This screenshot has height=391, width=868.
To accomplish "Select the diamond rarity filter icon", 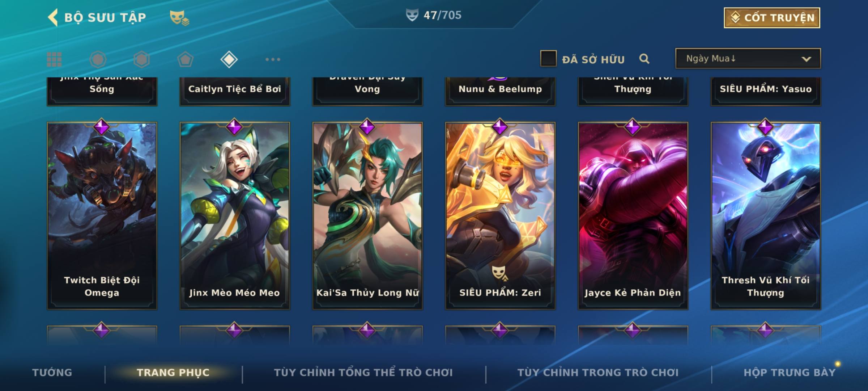I will [x=229, y=59].
